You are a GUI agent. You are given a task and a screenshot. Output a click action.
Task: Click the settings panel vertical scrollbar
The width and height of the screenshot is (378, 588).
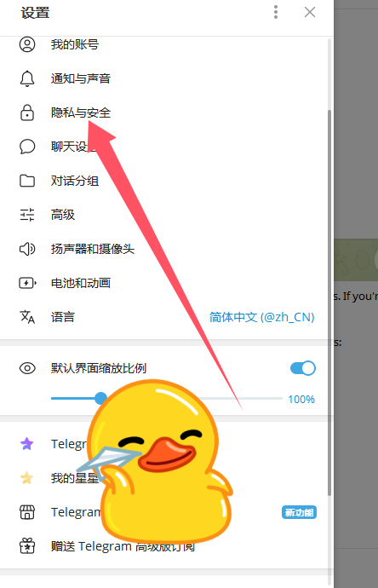tap(329, 303)
